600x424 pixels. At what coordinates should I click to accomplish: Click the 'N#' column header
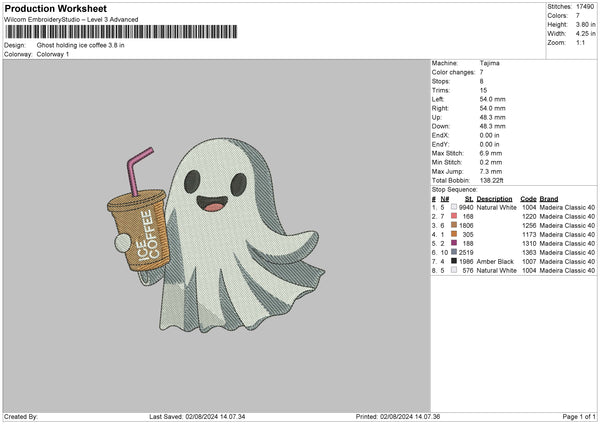445,199
